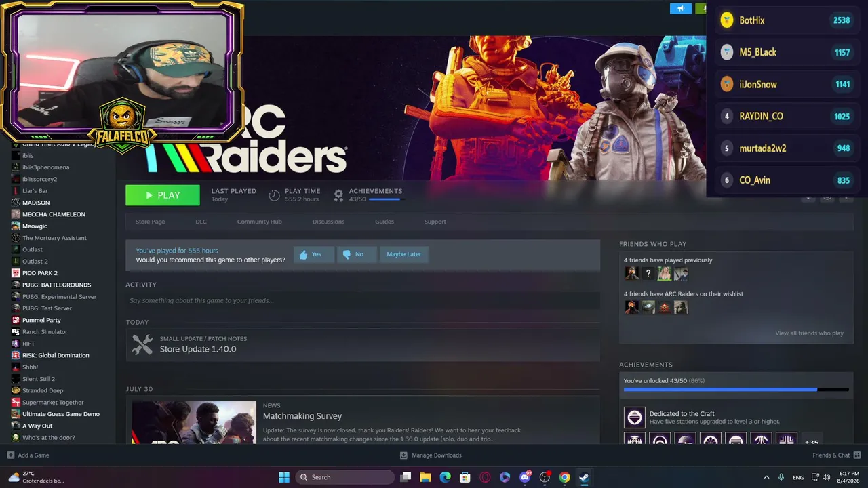Click the Outlast 2 game icon

16,261
